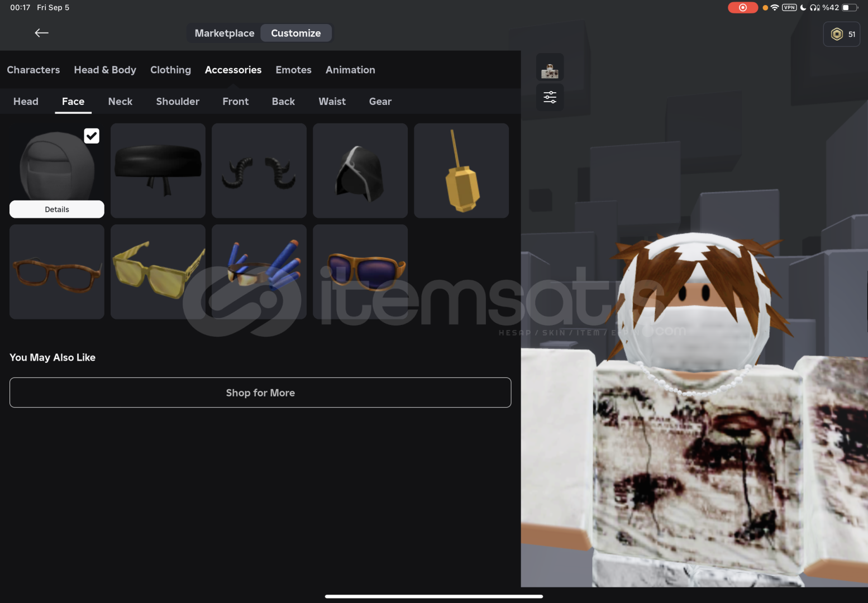Click the Shop for More button
This screenshot has height=603, width=868.
click(260, 393)
